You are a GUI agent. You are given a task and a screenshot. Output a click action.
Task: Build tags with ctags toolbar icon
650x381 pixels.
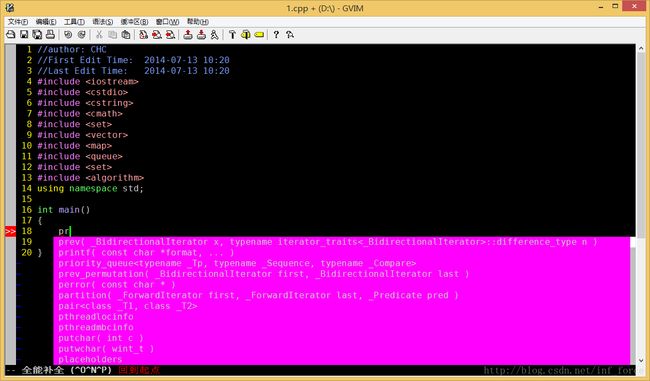245,34
